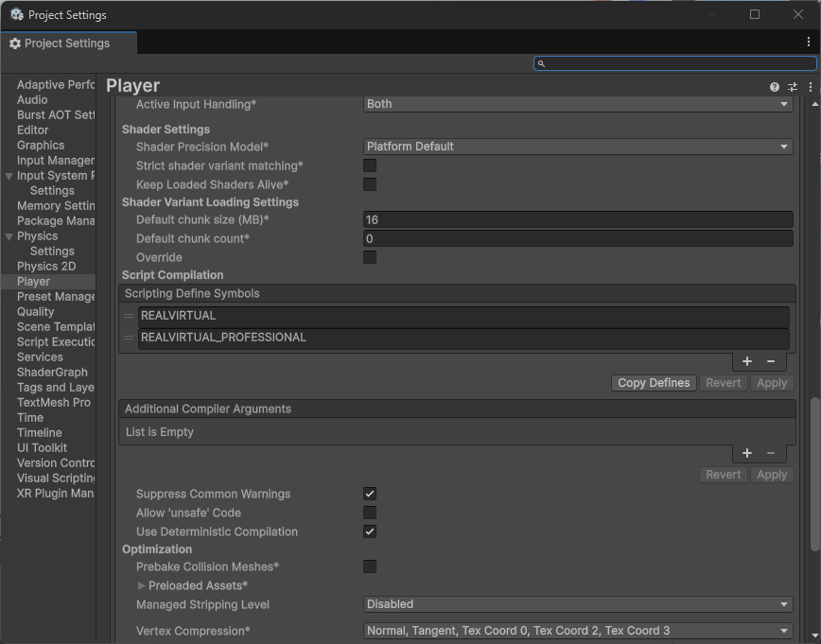Click the Player settings vertical scrollbar thumb

(814, 474)
